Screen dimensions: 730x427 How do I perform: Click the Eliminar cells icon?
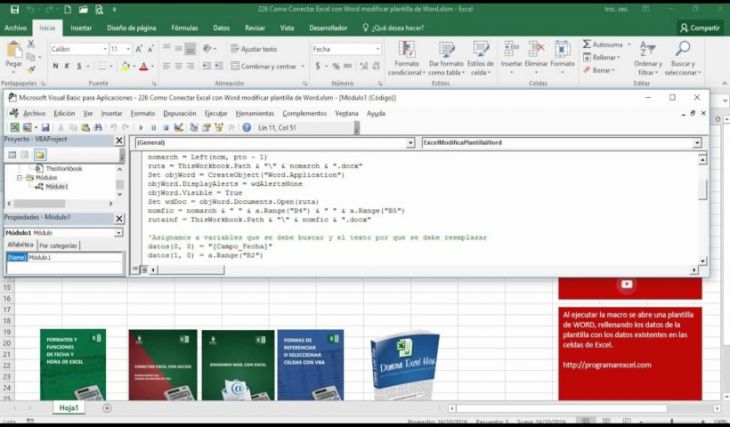pos(536,48)
